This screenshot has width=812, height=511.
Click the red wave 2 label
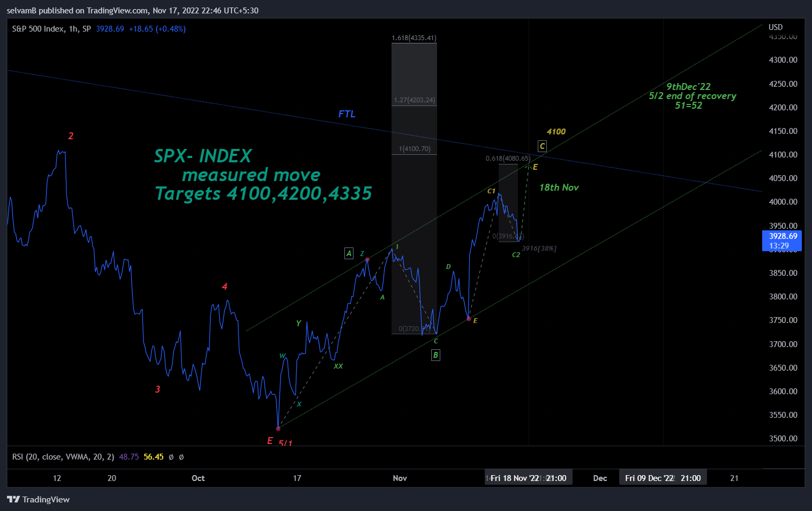point(71,136)
